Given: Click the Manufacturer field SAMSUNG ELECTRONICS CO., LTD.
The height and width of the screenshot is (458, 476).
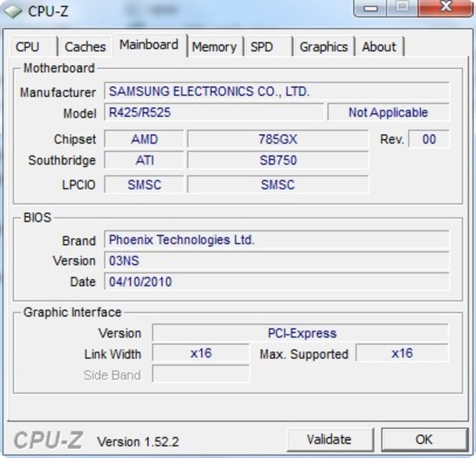Looking at the screenshot, I should click(x=277, y=91).
